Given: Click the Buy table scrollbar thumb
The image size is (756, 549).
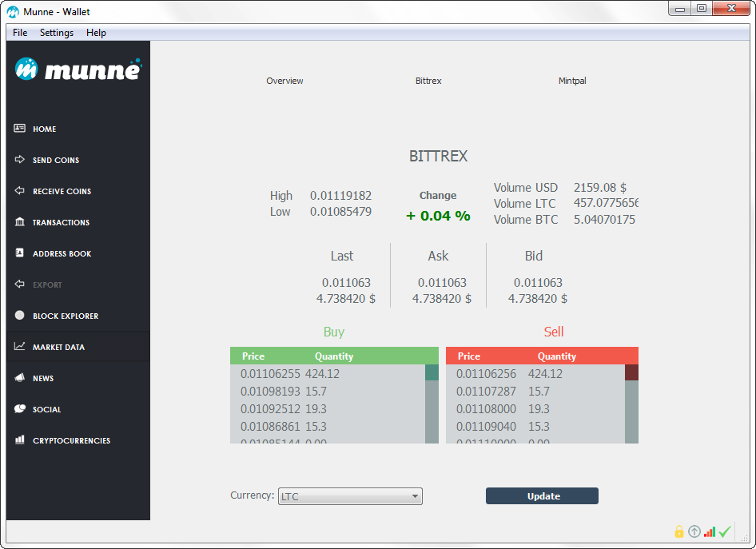Looking at the screenshot, I should click(x=432, y=372).
